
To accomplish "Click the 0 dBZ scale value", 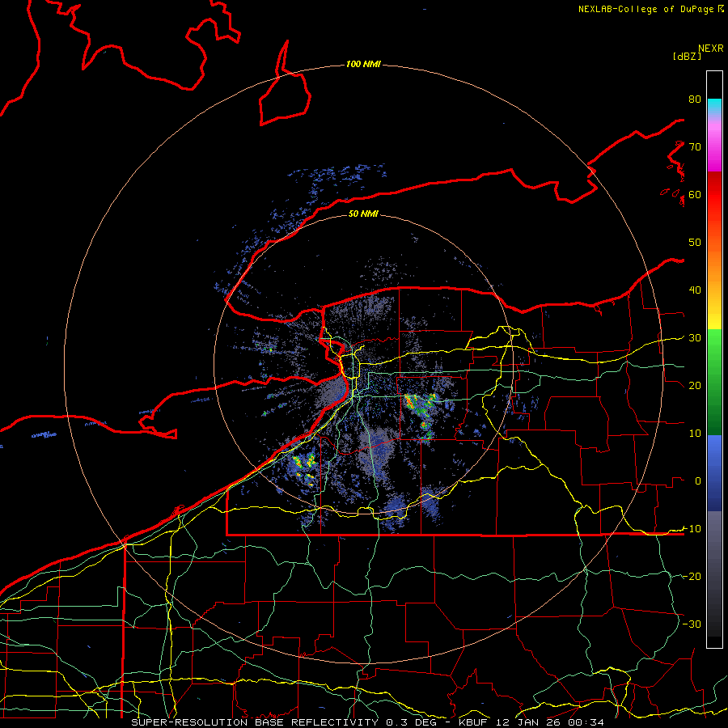I will (698, 481).
